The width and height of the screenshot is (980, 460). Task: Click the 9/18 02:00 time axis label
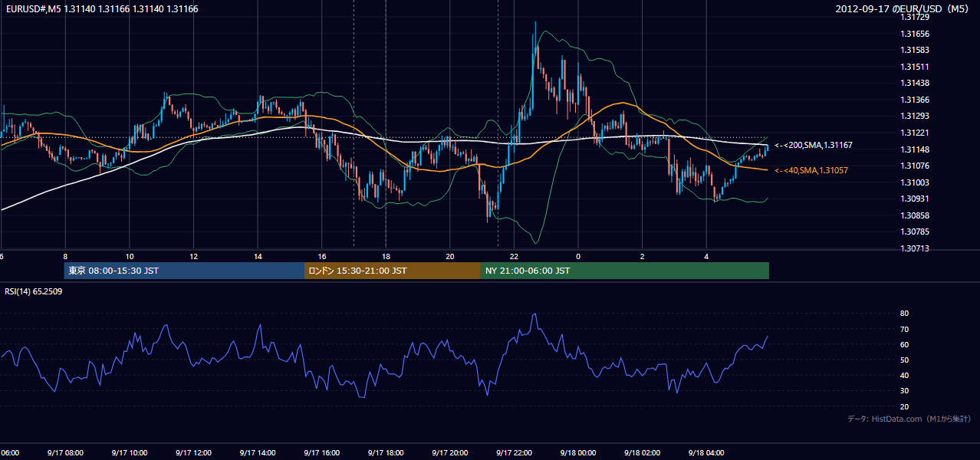point(642,452)
